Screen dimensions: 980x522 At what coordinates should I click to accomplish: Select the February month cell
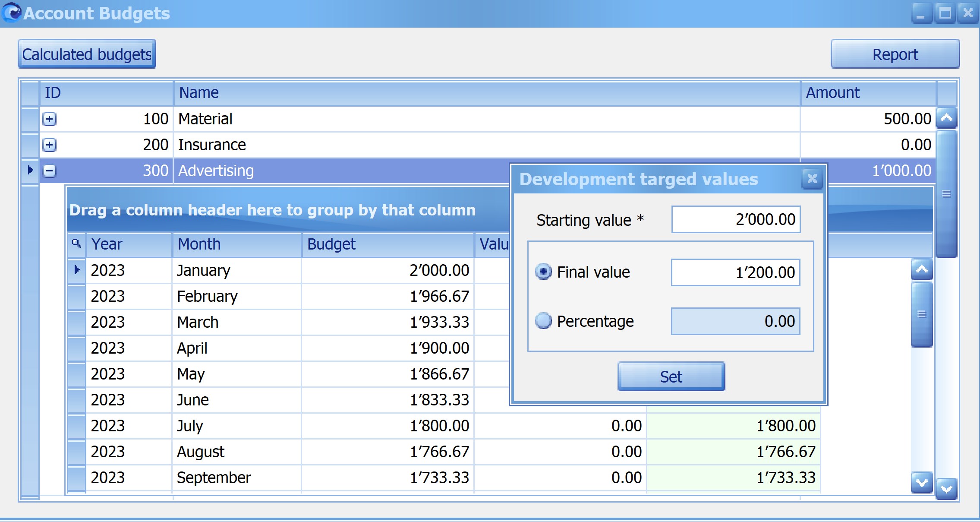click(x=236, y=296)
